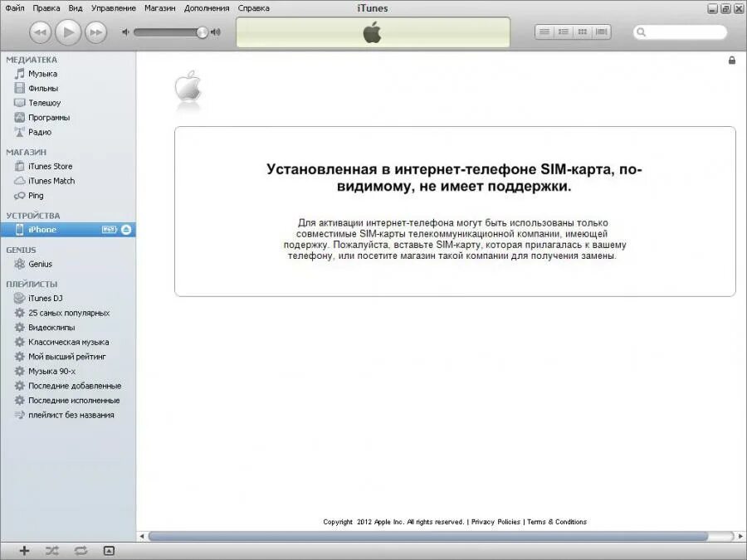Screen dimensions: 747x560
Task: Select Телешоу in the sidebar
Action: pyautogui.click(x=68, y=103)
